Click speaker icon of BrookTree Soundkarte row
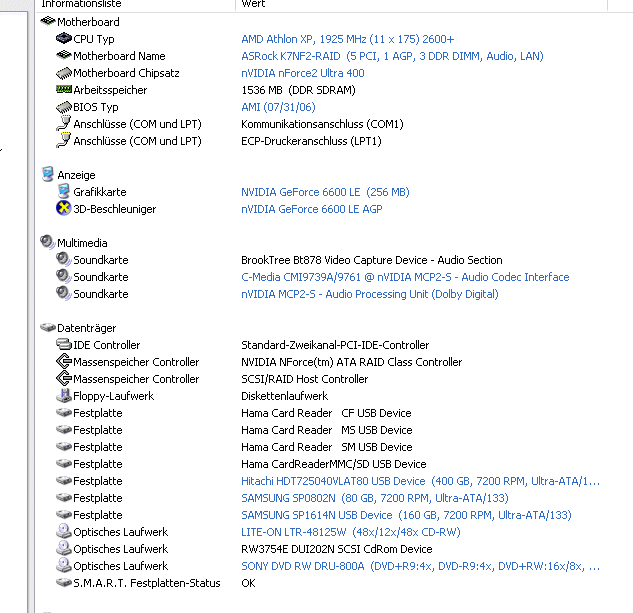The height and width of the screenshot is (613, 633). [64, 259]
